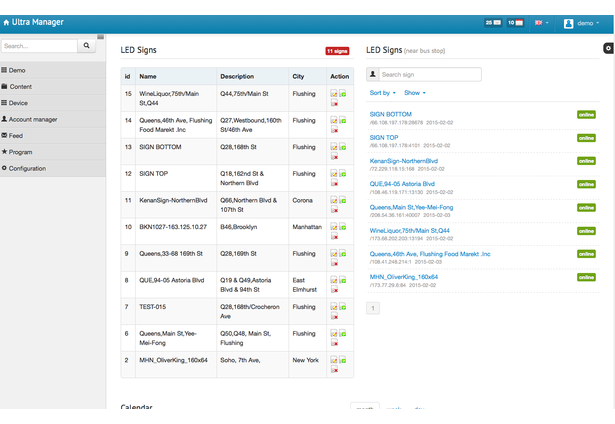The image size is (615, 424).
Task: Go to page 1 of sign list
Action: pos(373,308)
